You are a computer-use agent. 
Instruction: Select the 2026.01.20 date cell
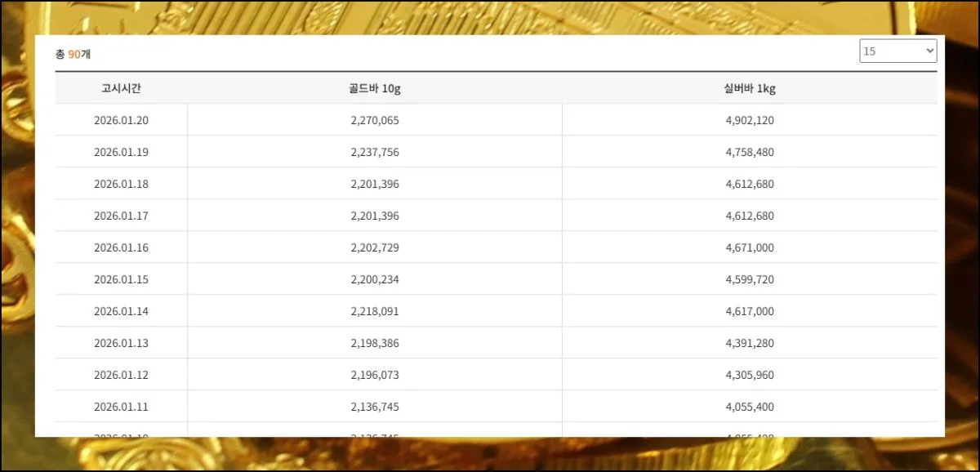[121, 120]
